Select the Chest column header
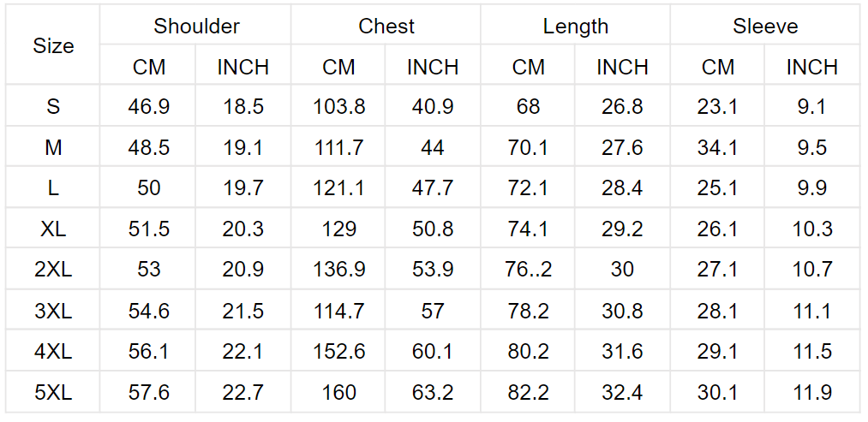The height and width of the screenshot is (422, 868). pos(386,26)
